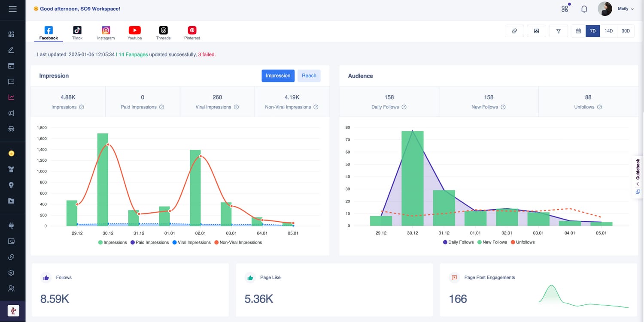The width and height of the screenshot is (644, 322).
Task: Open the chat message icon in sidebar
Action: (x=11, y=81)
